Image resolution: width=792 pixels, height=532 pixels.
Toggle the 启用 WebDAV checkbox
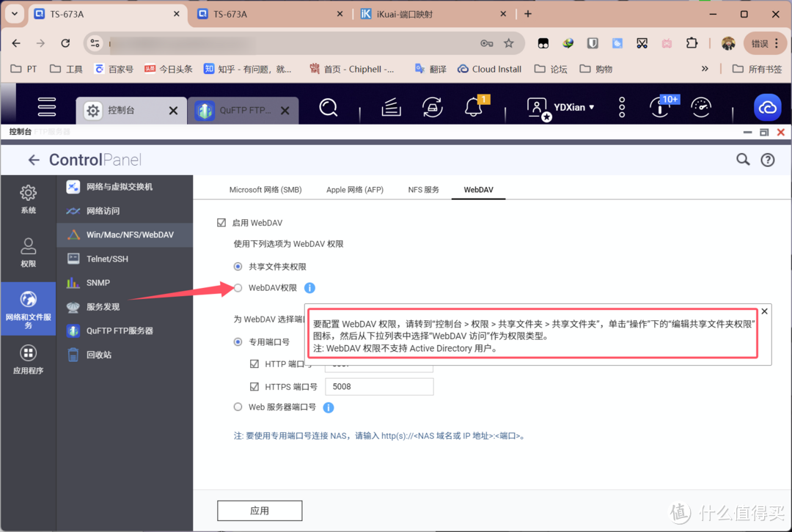point(221,223)
